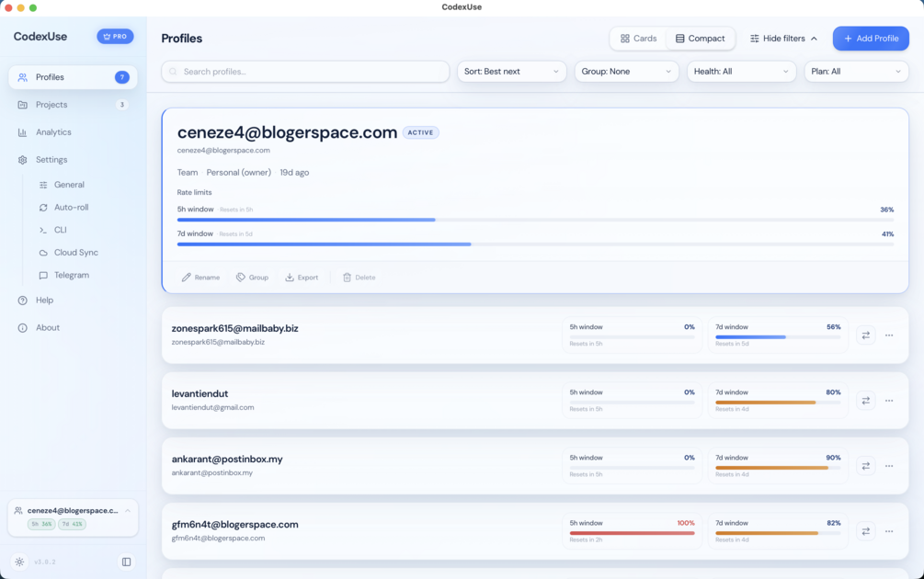
Task: Click the tag icon beside Group
Action: (x=241, y=278)
